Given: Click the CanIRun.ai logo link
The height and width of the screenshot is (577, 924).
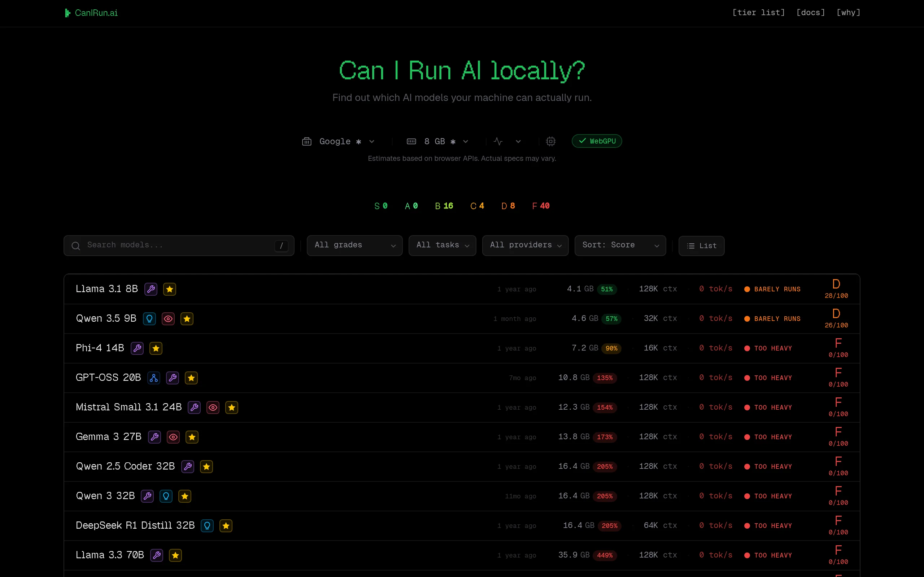Looking at the screenshot, I should pyautogui.click(x=91, y=13).
